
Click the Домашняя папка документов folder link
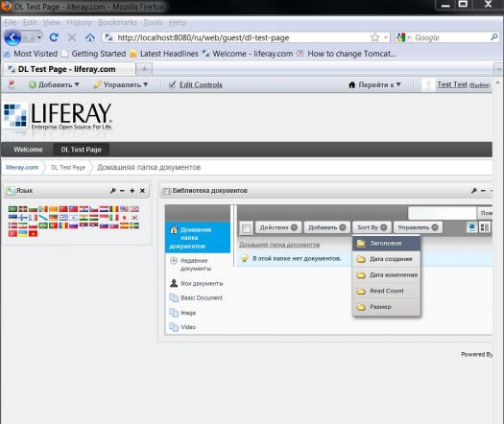279,245
